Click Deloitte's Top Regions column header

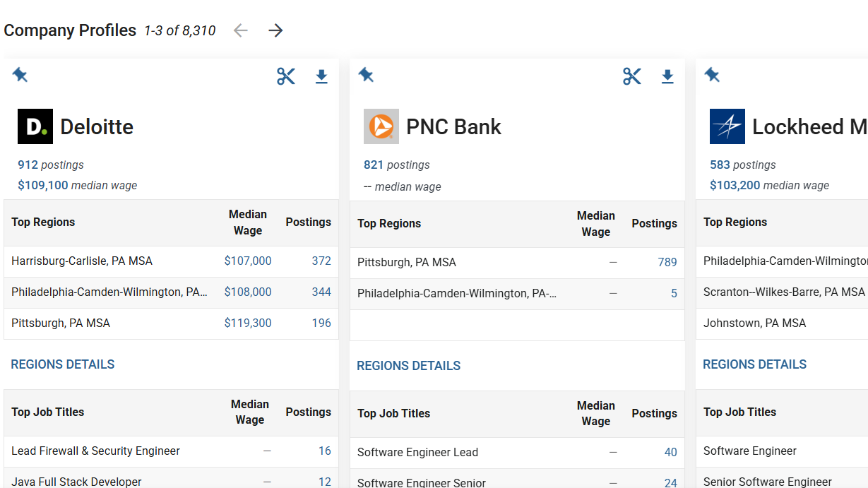pyautogui.click(x=43, y=222)
